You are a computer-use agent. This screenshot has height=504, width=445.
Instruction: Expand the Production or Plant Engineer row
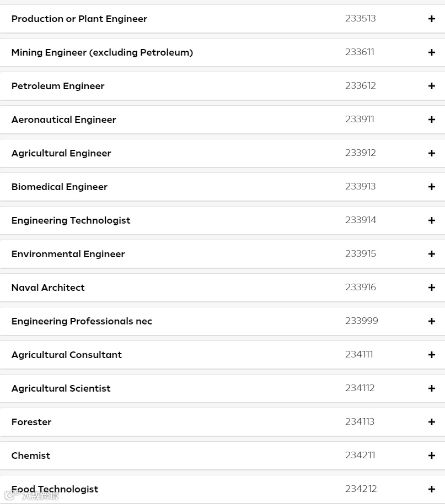point(431,19)
